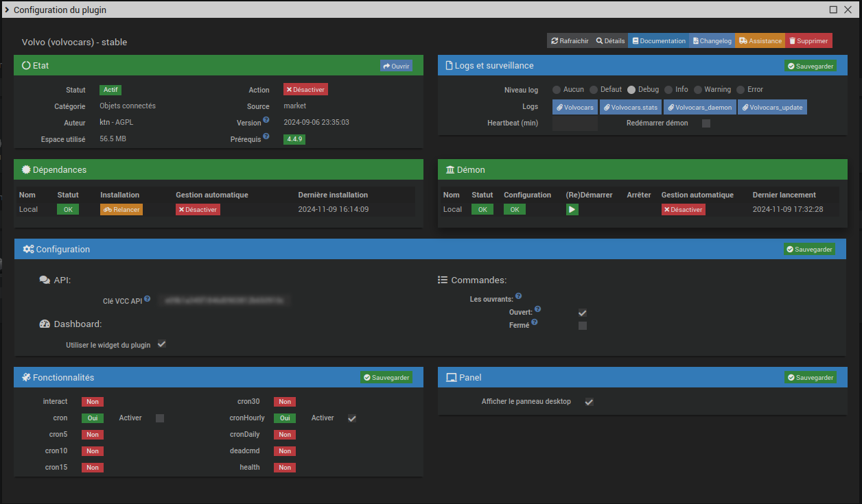
Task: Refresh the plugin page with Rafraichir
Action: [570, 41]
